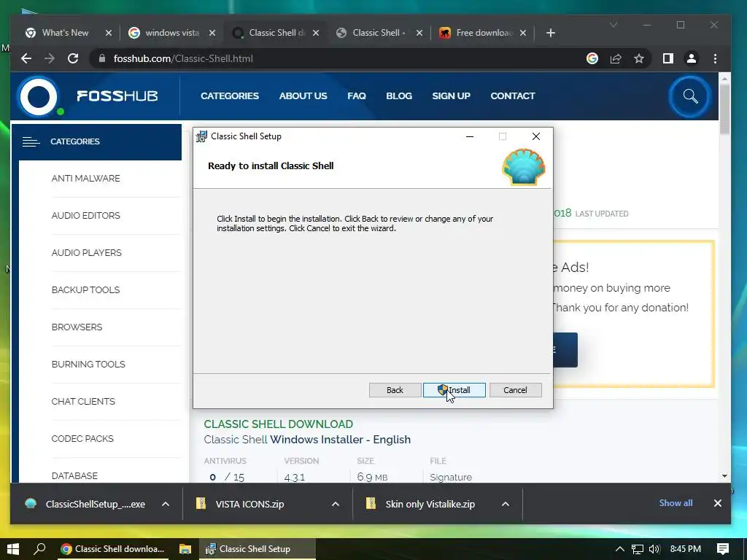Open VISTA ICONS.zip download item
Screen dimensions: 747x560
(x=241, y=504)
